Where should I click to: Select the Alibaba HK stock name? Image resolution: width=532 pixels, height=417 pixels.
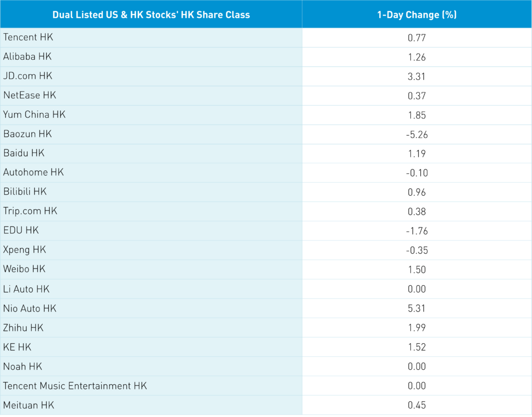point(27,57)
